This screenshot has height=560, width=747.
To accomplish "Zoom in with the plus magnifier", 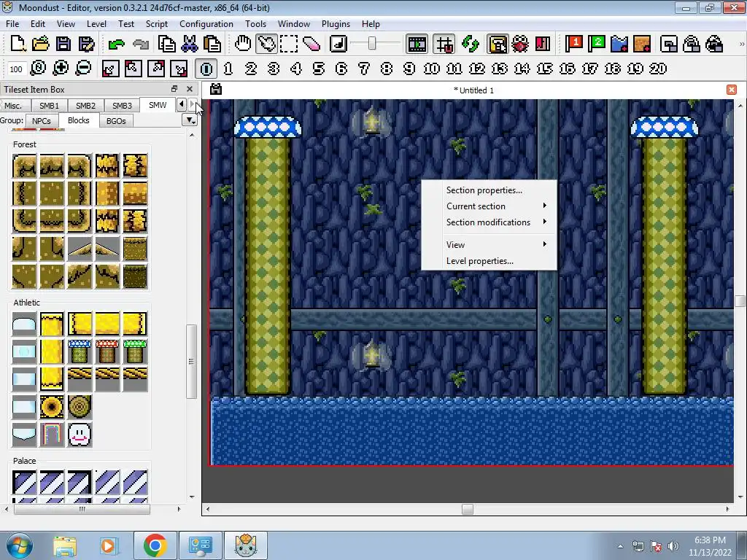I will point(61,69).
